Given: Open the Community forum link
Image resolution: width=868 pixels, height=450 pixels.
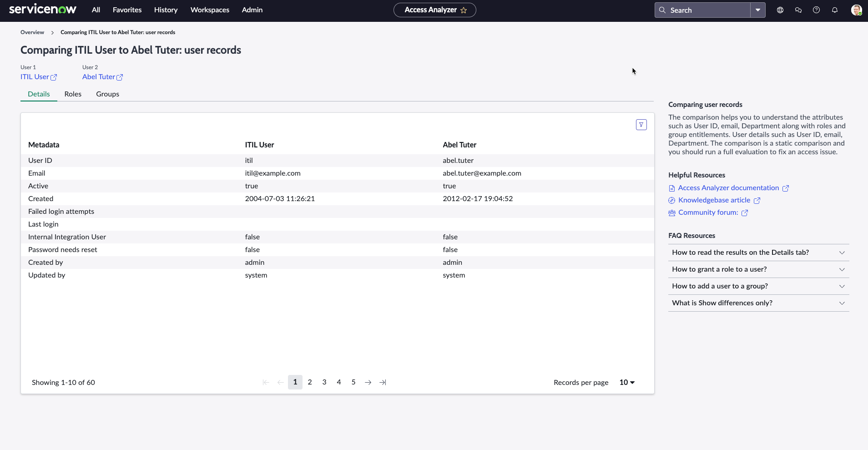Looking at the screenshot, I should (x=708, y=212).
